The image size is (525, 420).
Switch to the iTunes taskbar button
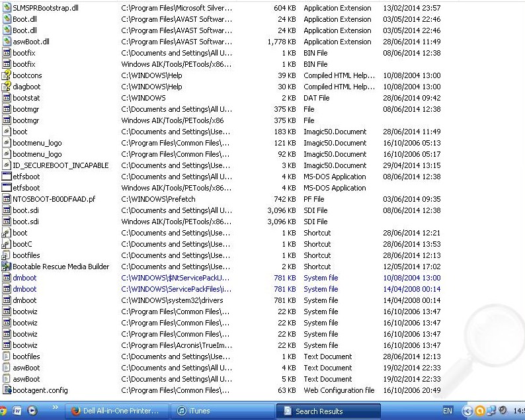pos(222,411)
